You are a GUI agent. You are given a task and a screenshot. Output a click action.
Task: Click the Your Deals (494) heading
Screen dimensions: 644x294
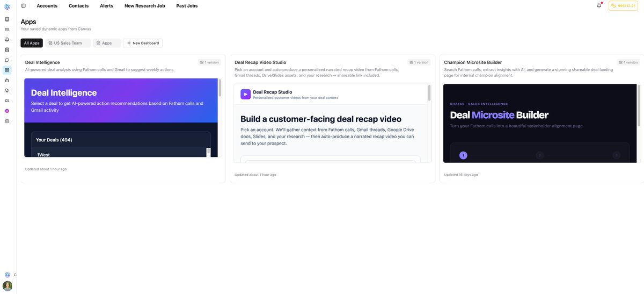[x=54, y=140]
